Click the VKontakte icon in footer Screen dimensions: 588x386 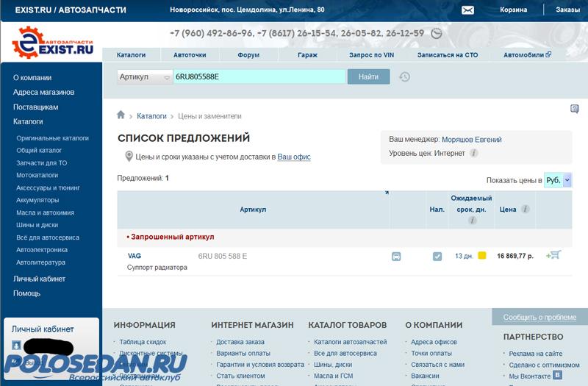point(558,375)
